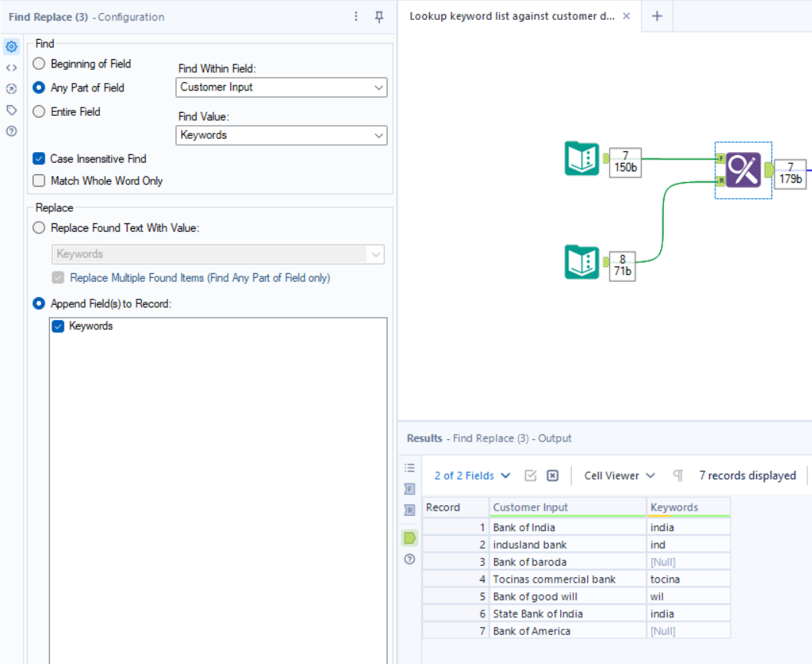Pin the Configuration window
The width and height of the screenshot is (812, 664).
[x=379, y=17]
